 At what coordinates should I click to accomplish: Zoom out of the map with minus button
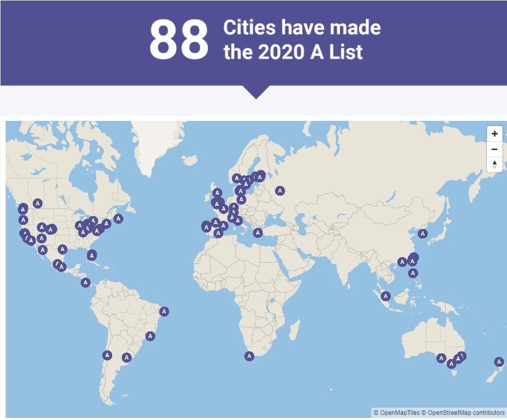pyautogui.click(x=494, y=149)
